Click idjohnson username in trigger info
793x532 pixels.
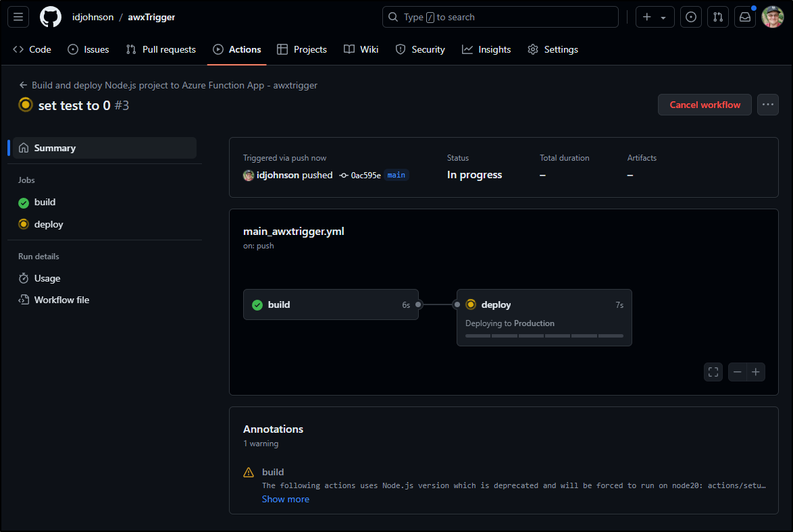click(278, 175)
